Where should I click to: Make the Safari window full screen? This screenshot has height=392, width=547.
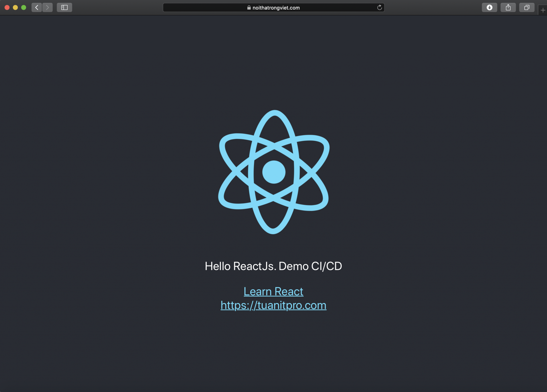click(x=24, y=7)
